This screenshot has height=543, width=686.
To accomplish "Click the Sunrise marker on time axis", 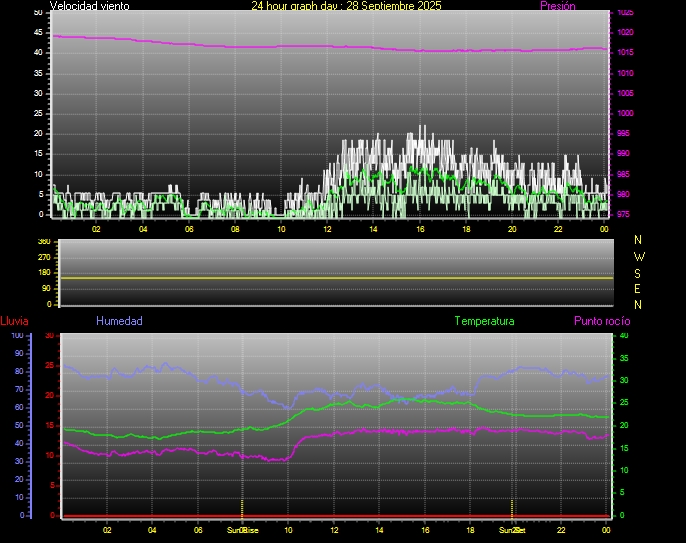I will [x=242, y=530].
